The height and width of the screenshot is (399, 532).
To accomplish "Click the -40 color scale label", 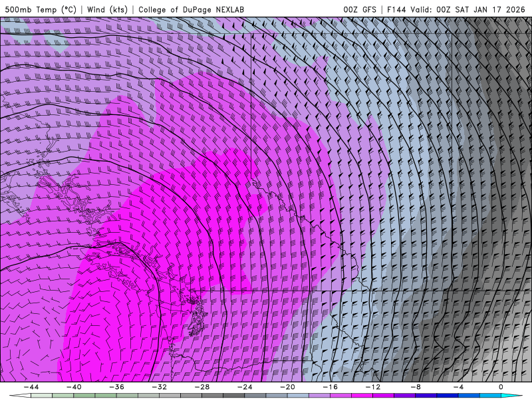I will (74, 387).
